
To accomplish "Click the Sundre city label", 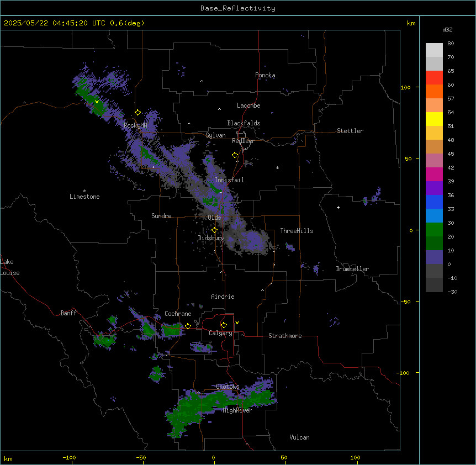I will coord(161,216).
